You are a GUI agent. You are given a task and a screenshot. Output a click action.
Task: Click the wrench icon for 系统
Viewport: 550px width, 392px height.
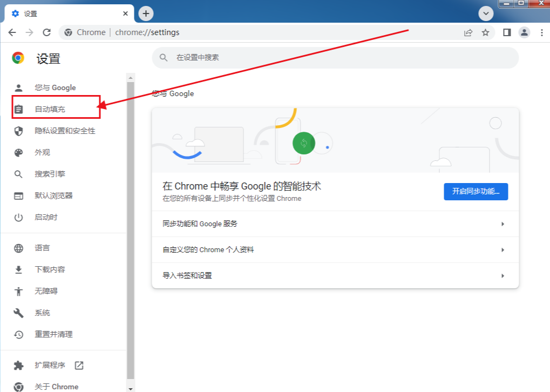[18, 313]
